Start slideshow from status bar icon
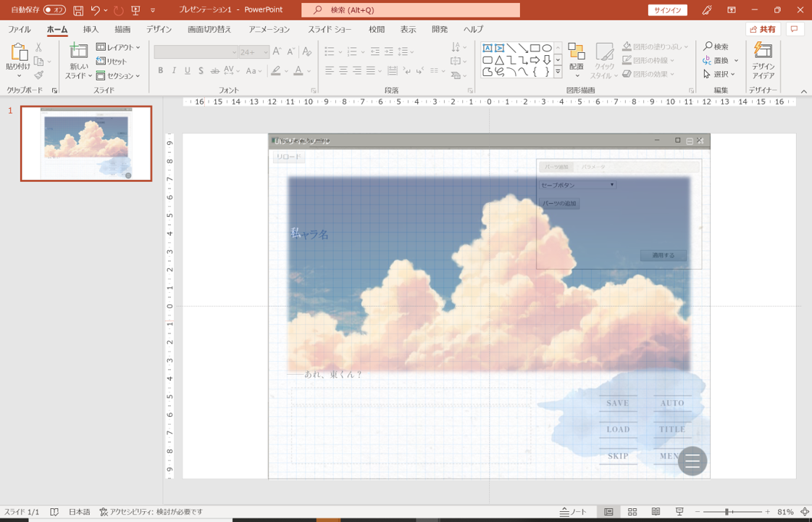The image size is (812, 522). click(x=679, y=512)
